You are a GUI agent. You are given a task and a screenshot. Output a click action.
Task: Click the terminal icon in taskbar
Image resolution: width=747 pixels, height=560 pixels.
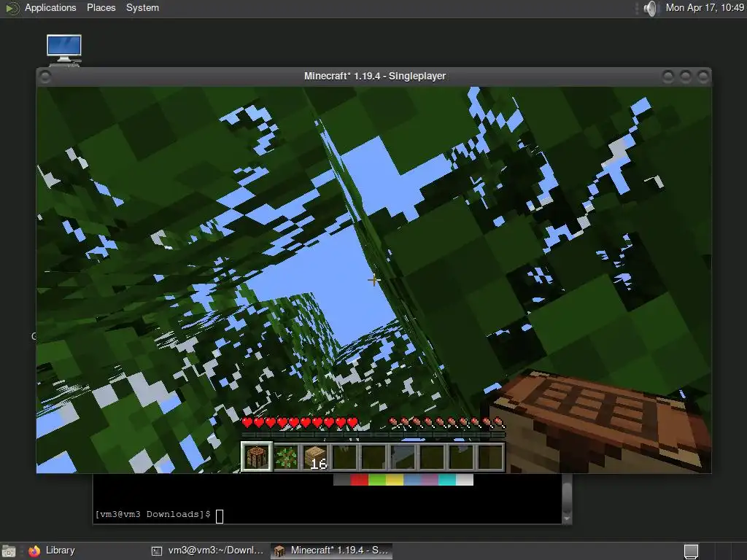pyautogui.click(x=157, y=551)
